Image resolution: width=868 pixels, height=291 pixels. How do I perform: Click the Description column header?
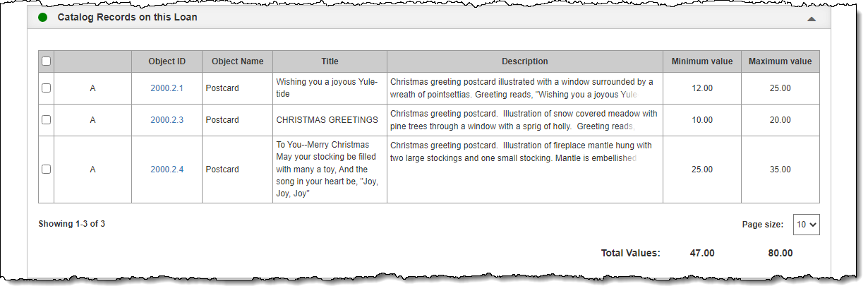[x=525, y=61]
